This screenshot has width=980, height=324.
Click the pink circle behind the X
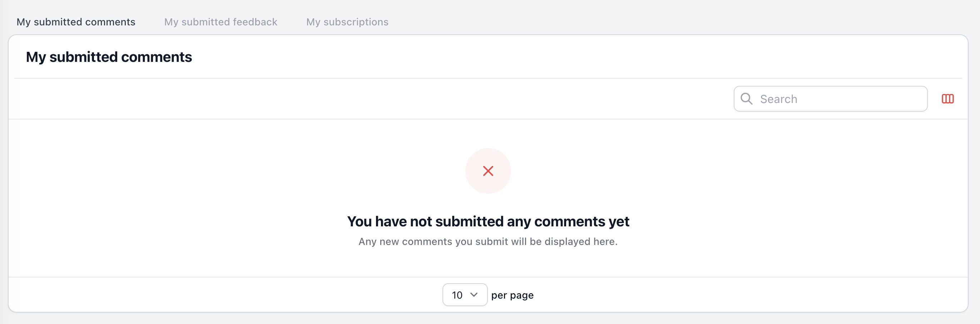488,171
